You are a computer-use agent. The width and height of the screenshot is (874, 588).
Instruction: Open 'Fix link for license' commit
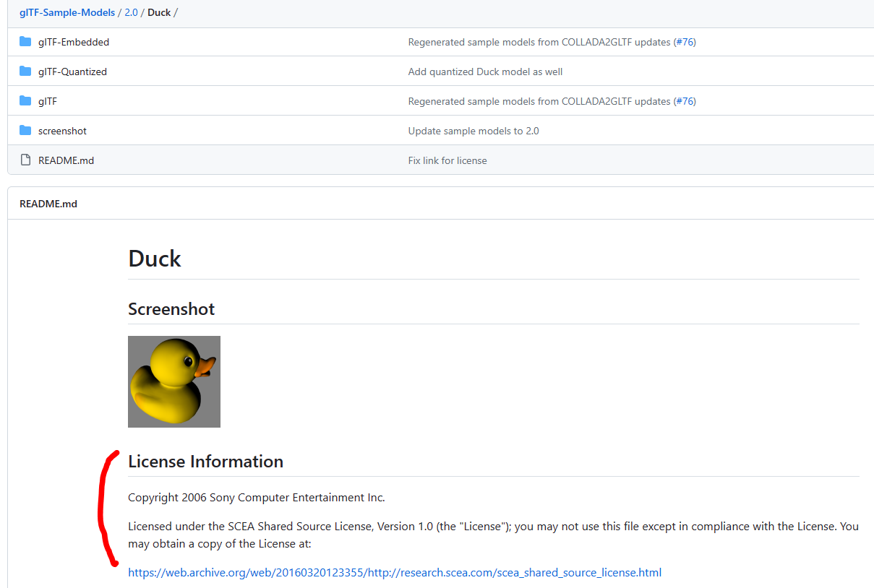[447, 160]
